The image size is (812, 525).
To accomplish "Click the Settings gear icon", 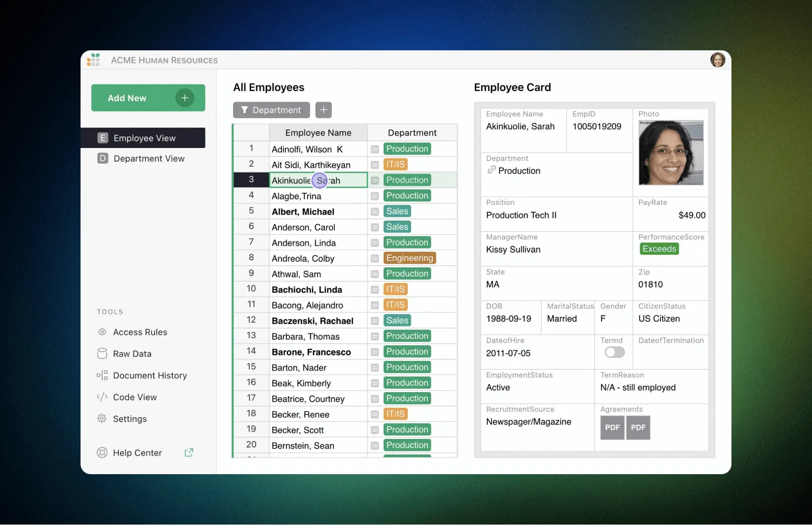I will 102,419.
